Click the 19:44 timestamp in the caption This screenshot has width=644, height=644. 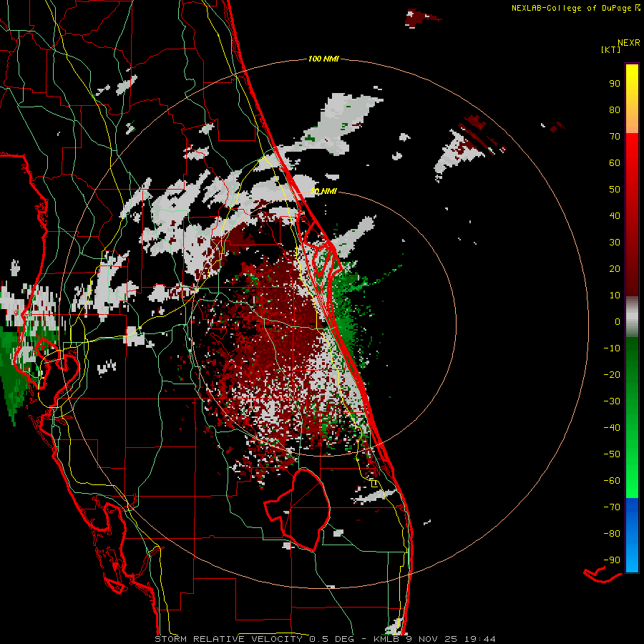[479, 639]
